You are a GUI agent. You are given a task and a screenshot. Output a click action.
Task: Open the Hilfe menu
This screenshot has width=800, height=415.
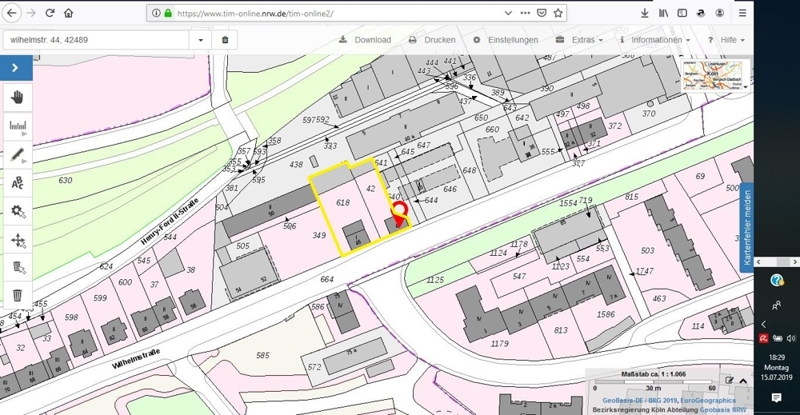tap(727, 40)
